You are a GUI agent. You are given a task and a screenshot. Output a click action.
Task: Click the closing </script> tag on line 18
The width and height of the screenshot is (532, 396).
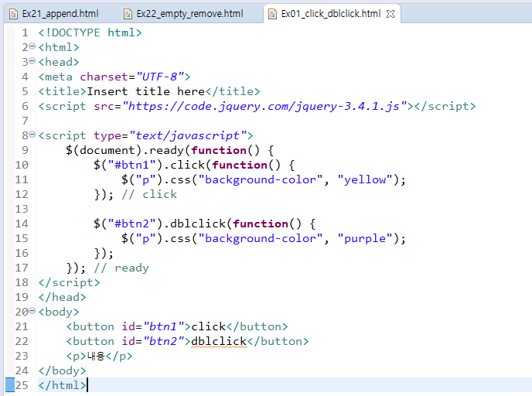point(70,282)
